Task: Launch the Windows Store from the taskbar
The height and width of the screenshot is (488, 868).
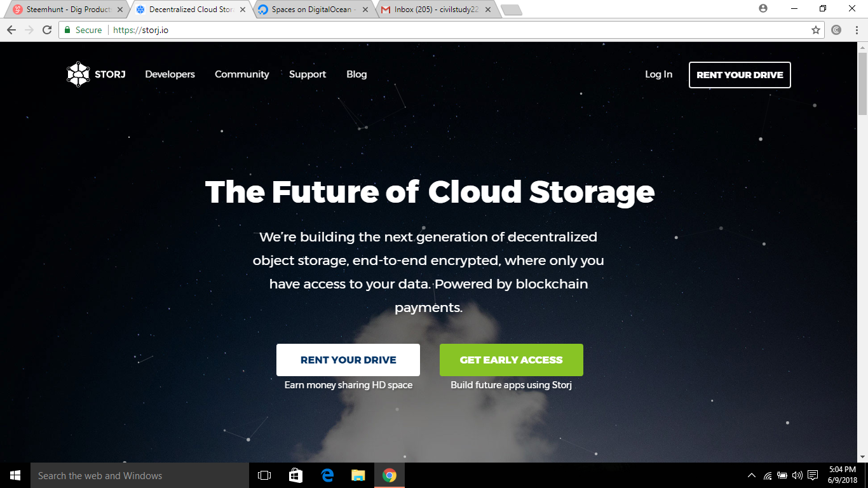Action: click(295, 475)
